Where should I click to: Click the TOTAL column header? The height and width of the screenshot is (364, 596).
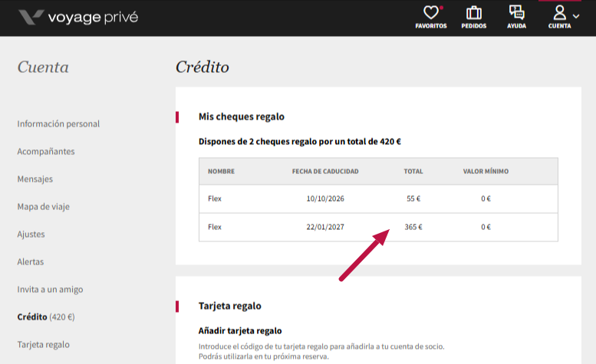[413, 172]
